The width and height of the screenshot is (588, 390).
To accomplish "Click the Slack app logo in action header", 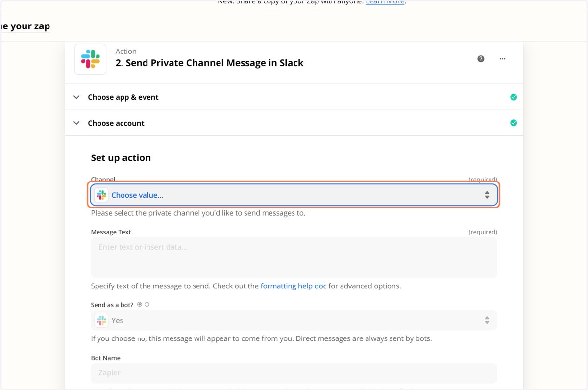I will (91, 59).
